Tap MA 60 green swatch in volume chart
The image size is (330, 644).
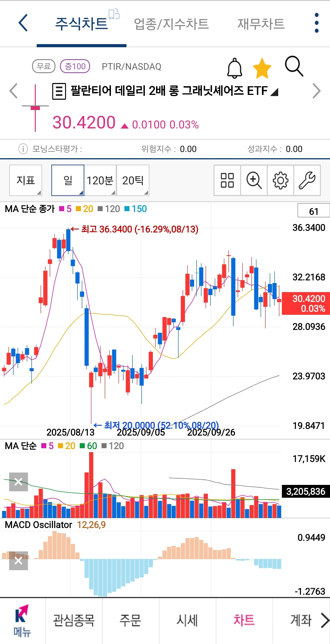tap(82, 446)
